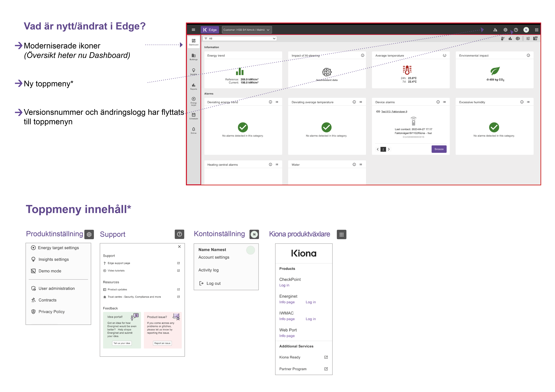Close the Support panel
Image resolution: width=555 pixels, height=392 pixels.
(x=179, y=247)
